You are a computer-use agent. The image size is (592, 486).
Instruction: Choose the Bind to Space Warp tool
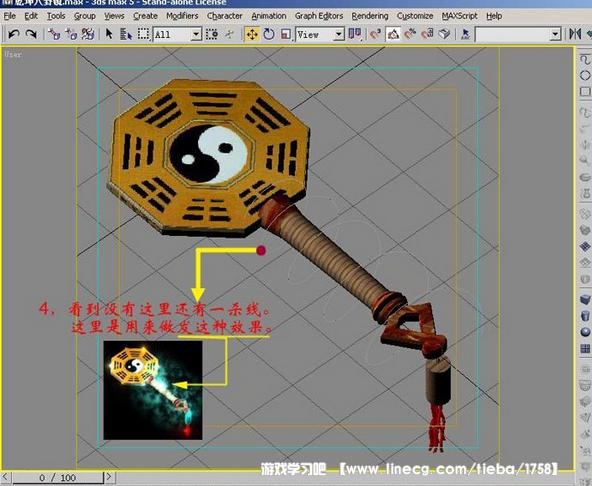tap(88, 34)
